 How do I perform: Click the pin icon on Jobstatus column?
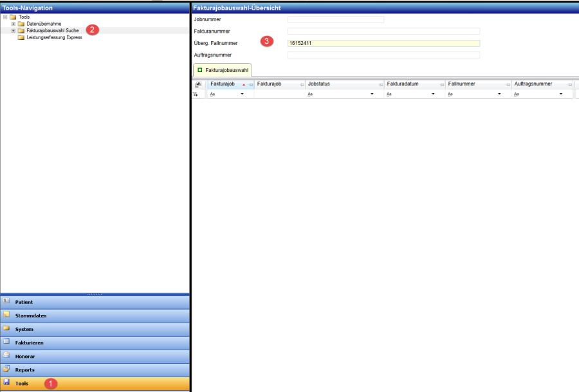381,85
